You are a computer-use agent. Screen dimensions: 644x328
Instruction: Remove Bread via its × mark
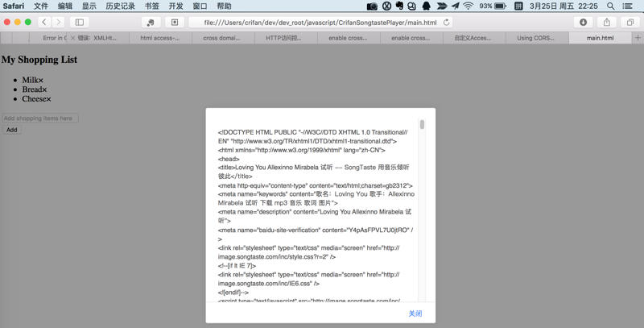pyautogui.click(x=44, y=89)
